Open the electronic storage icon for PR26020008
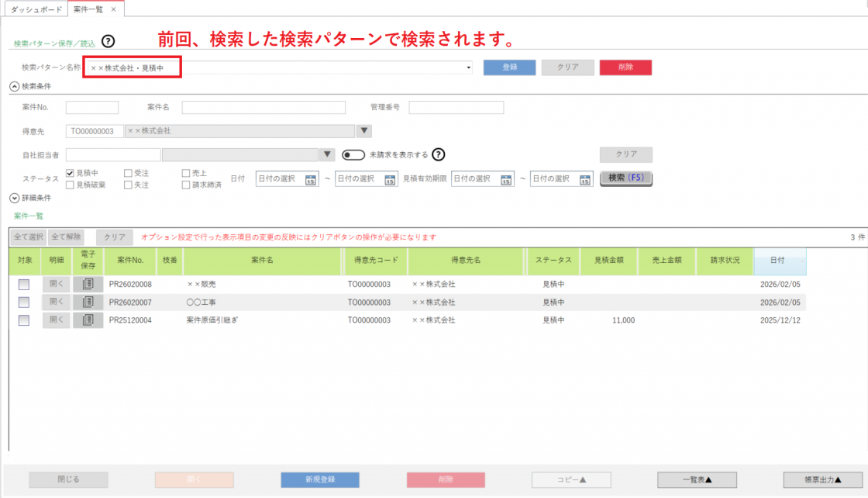The width and height of the screenshot is (868, 498). coord(88,285)
